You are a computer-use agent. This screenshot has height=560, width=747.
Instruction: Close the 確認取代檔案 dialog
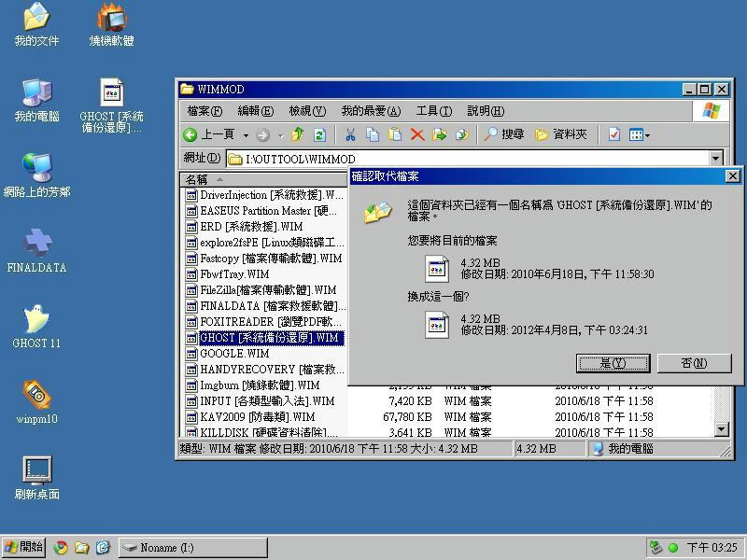pos(732,176)
